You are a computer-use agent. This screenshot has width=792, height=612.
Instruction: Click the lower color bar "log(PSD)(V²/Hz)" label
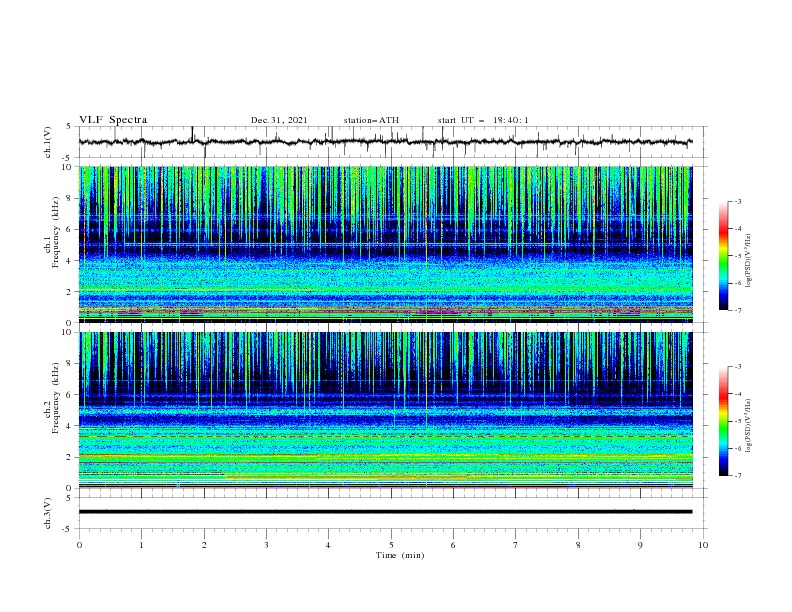749,425
